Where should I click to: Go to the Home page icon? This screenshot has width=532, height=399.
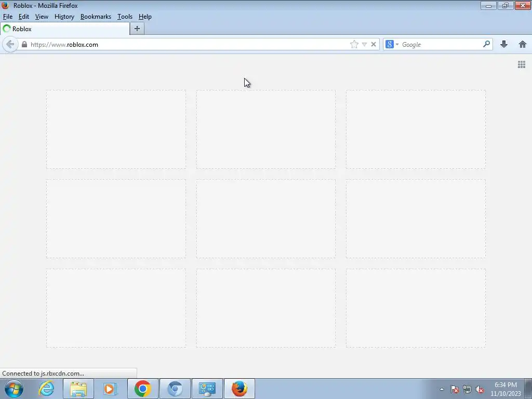pos(523,44)
